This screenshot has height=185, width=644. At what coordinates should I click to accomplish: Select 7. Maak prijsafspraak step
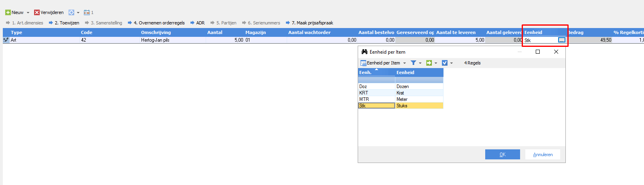(x=312, y=23)
